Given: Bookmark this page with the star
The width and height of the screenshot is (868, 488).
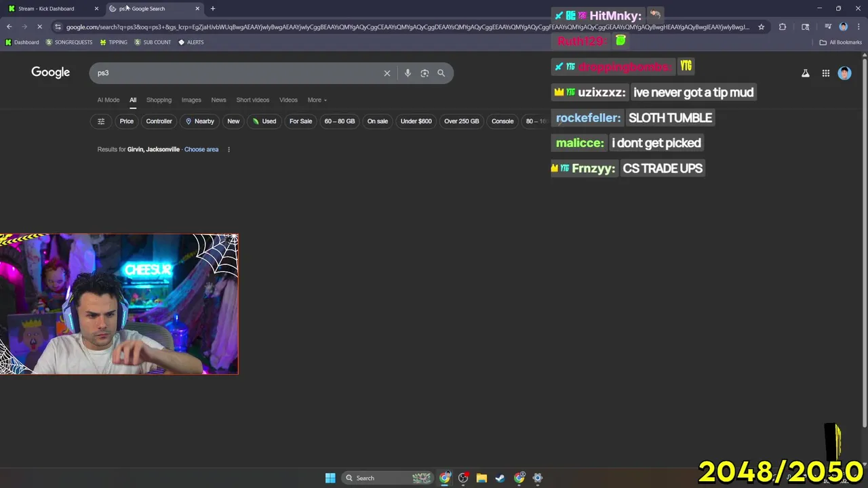Looking at the screenshot, I should click(x=762, y=27).
